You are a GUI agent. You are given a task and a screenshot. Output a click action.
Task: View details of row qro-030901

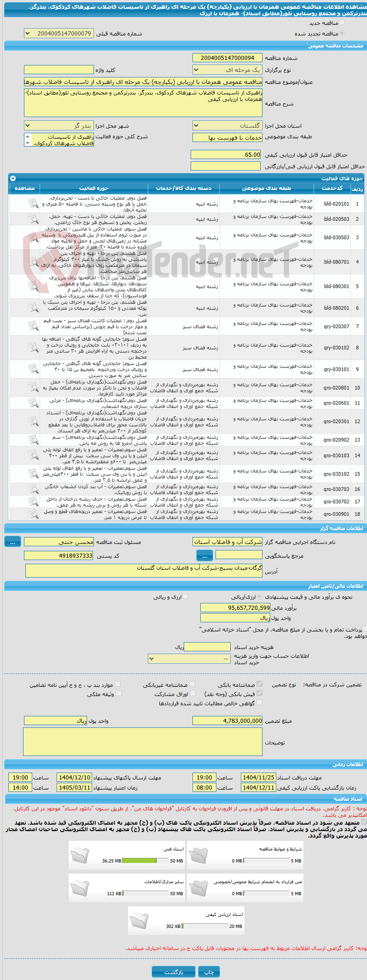click(33, 514)
